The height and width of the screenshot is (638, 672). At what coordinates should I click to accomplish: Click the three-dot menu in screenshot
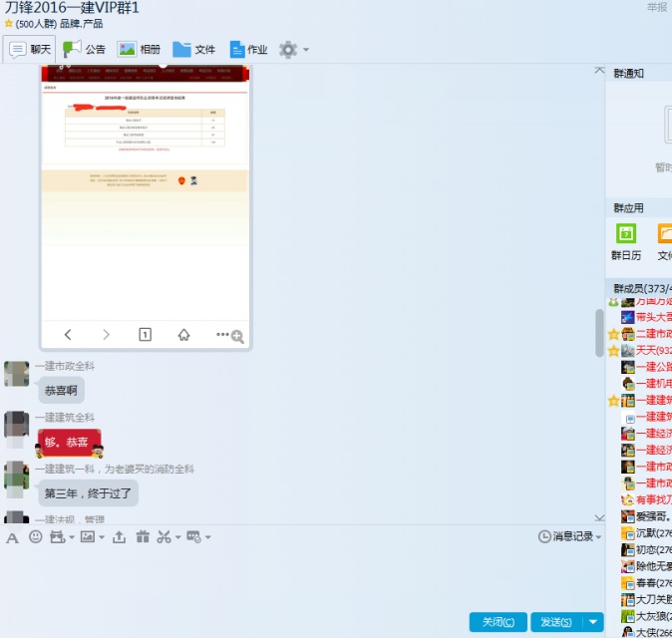tap(222, 334)
